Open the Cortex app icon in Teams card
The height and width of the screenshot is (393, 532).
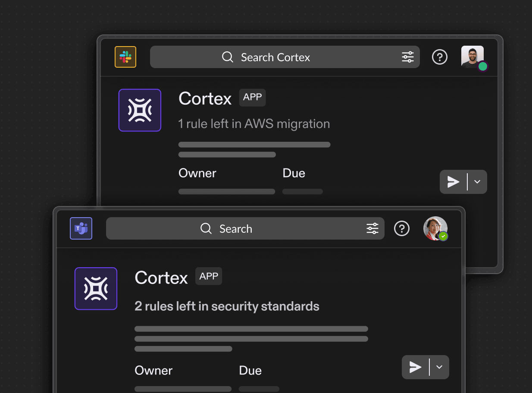click(96, 288)
